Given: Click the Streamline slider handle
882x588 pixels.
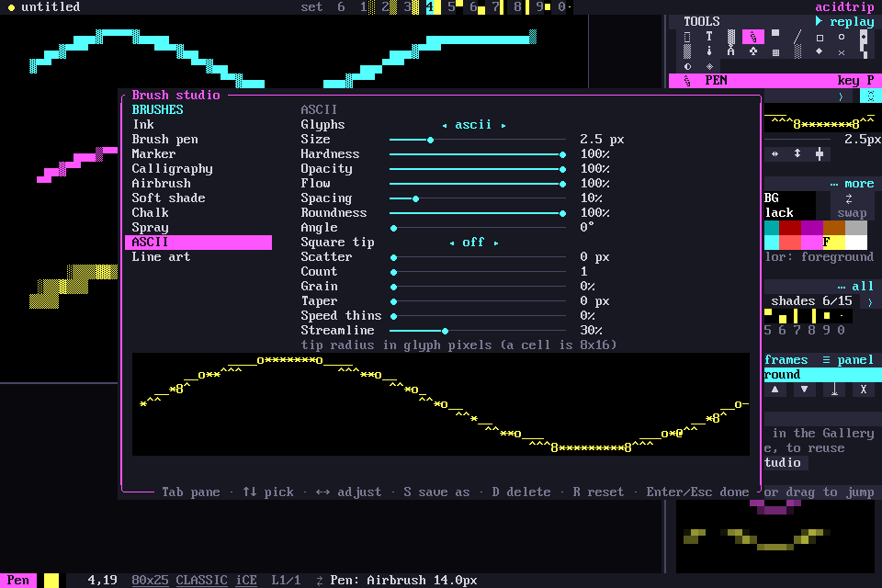Looking at the screenshot, I should (445, 331).
